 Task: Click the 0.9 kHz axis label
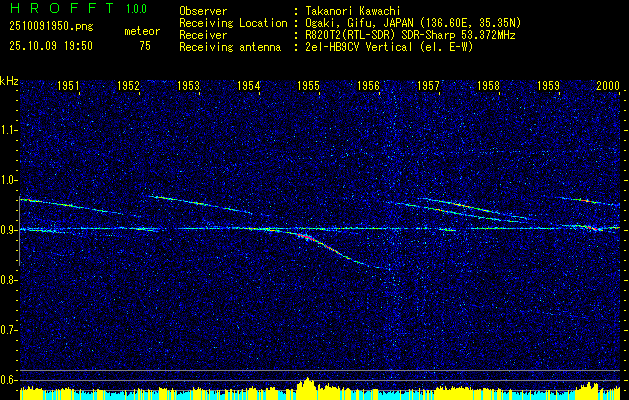[7, 230]
